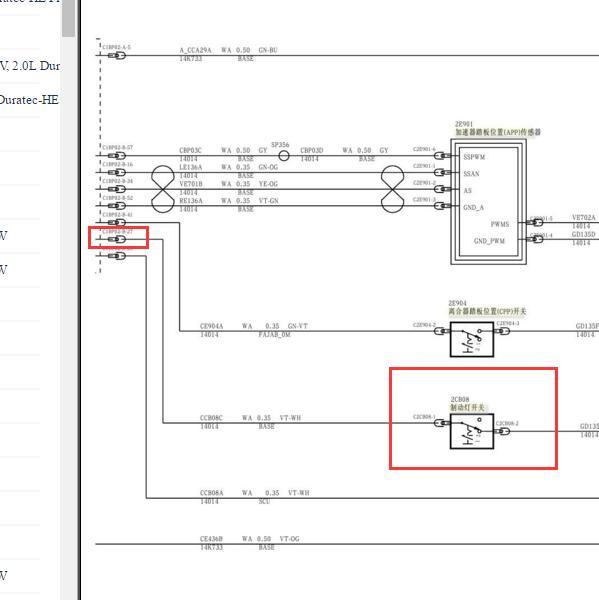This screenshot has width=599, height=600.
Task: Click the '2CB08' component code text
Action: tap(460, 399)
